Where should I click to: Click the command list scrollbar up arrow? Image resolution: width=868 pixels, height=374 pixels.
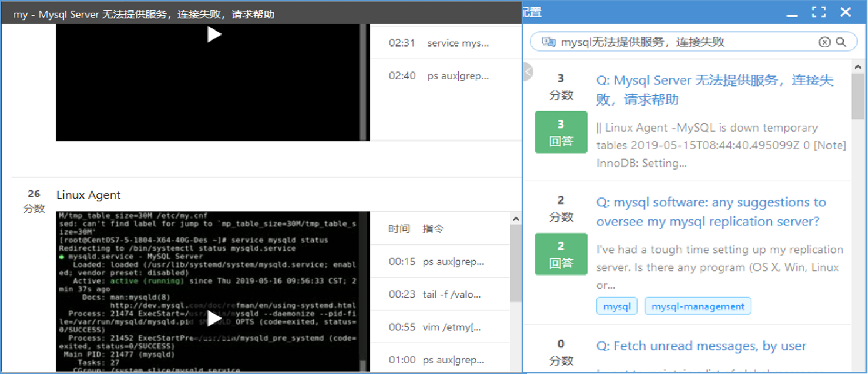516,218
